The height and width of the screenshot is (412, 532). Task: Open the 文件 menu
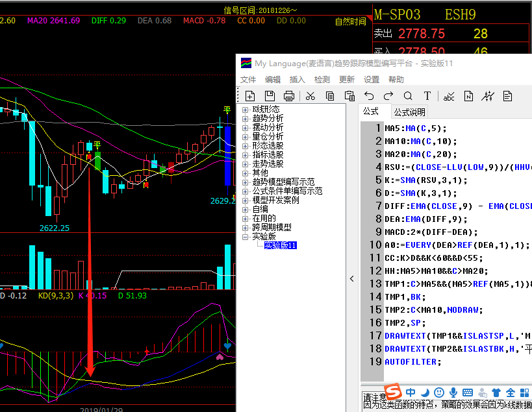pyautogui.click(x=248, y=79)
